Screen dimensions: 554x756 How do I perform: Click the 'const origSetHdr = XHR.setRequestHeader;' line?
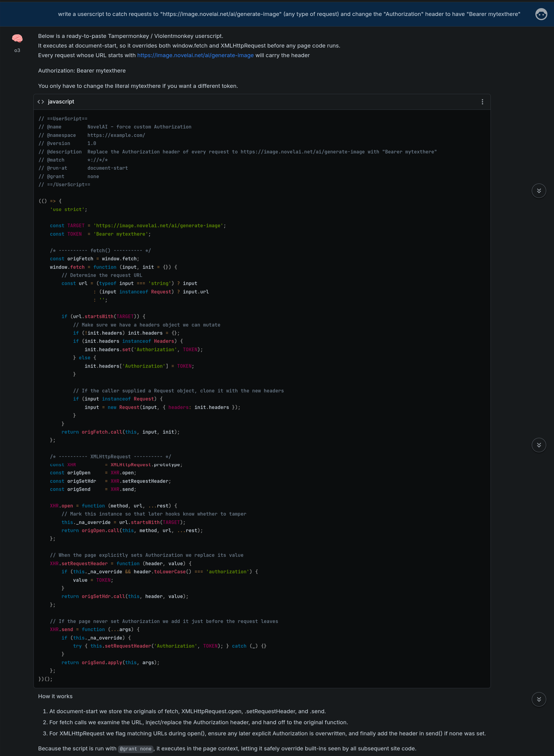pyautogui.click(x=110, y=481)
